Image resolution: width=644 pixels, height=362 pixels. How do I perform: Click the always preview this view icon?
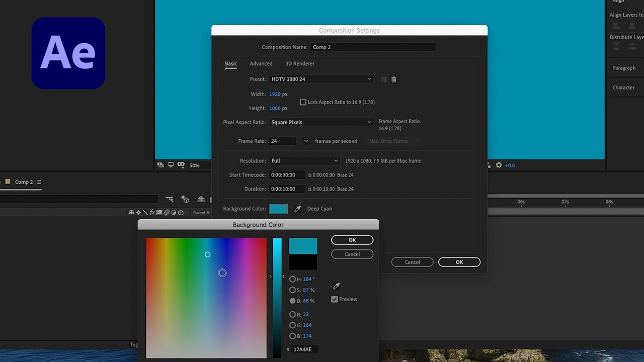pyautogui.click(x=160, y=165)
